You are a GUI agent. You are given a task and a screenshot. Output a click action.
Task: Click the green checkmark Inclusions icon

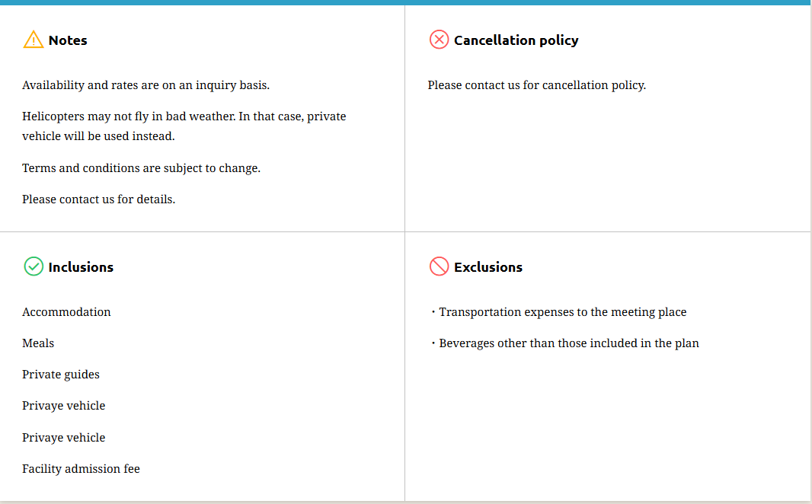(x=34, y=266)
